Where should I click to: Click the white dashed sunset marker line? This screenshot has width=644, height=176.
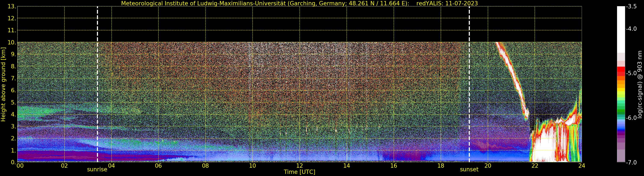pyautogui.click(x=469, y=84)
